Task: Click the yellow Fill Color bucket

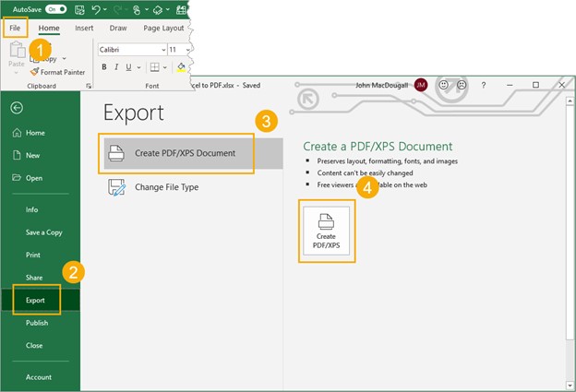Action: coord(181,67)
